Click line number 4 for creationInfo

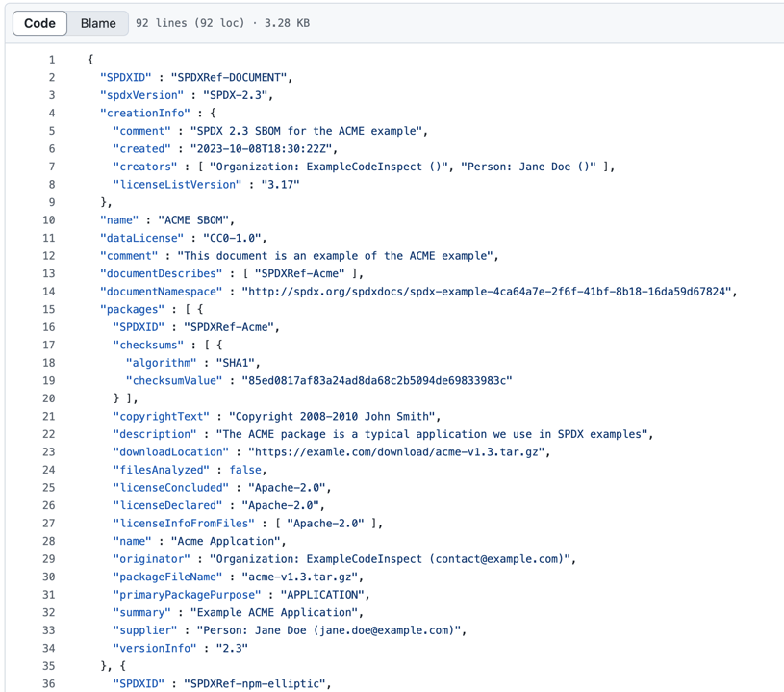52,114
